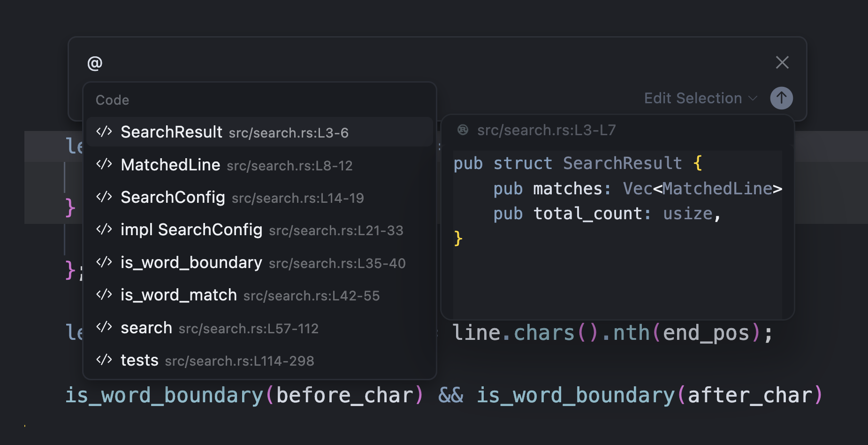
Task: Submit prompt with the up-arrow send button
Action: pos(781,98)
